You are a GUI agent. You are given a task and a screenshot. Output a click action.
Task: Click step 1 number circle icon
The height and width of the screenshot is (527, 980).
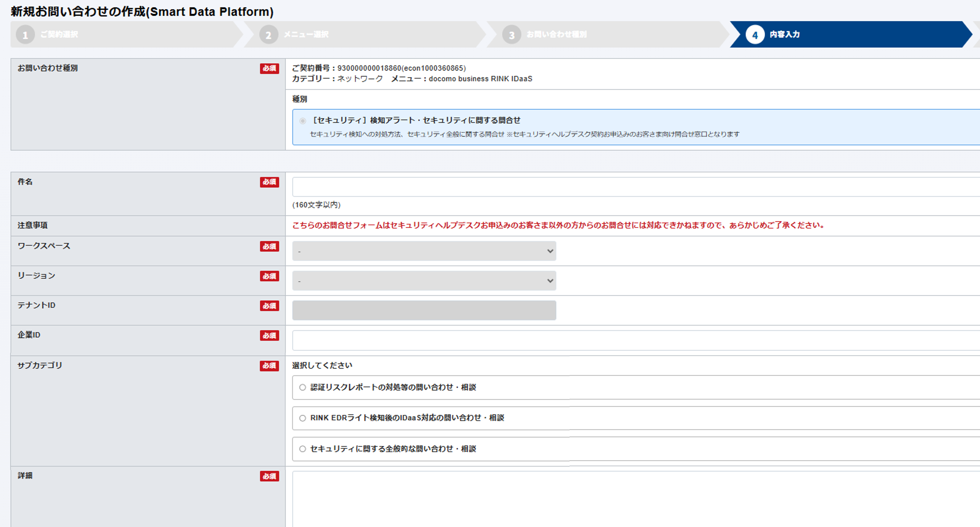coord(25,35)
